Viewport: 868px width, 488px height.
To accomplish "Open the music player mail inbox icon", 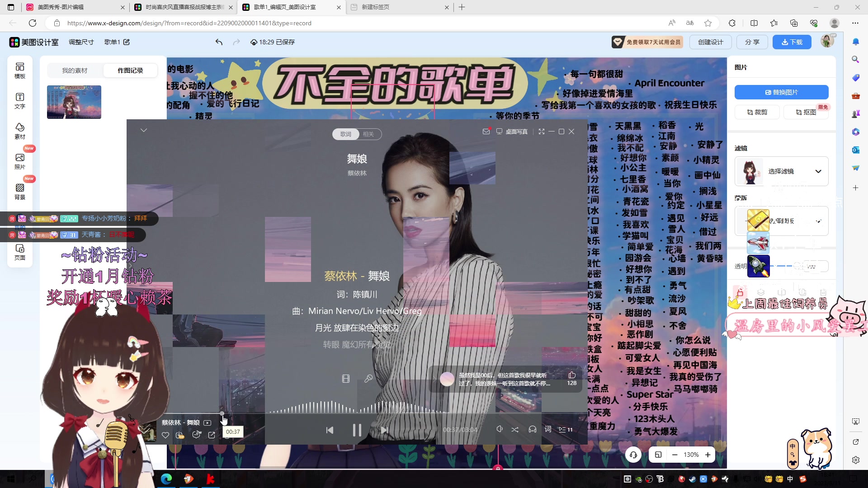I will [x=486, y=131].
